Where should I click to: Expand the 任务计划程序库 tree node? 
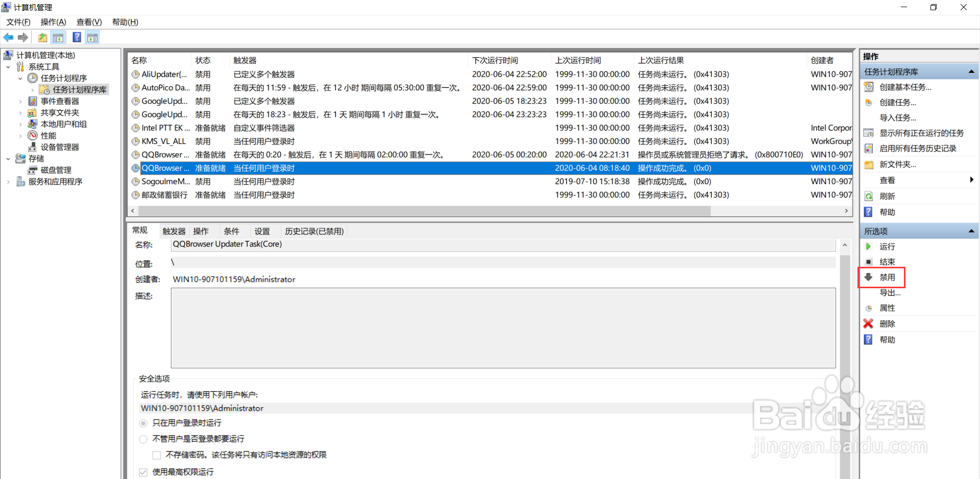33,90
